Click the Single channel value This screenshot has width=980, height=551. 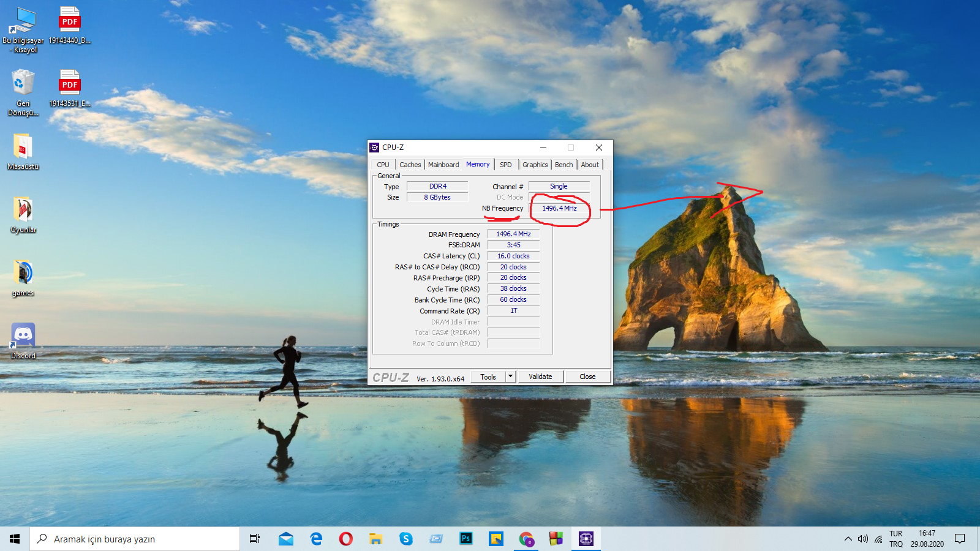pos(559,186)
